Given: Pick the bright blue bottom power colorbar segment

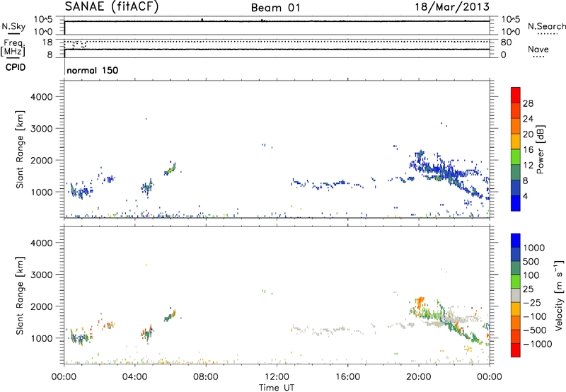Looking at the screenshot, I should 516,203.
